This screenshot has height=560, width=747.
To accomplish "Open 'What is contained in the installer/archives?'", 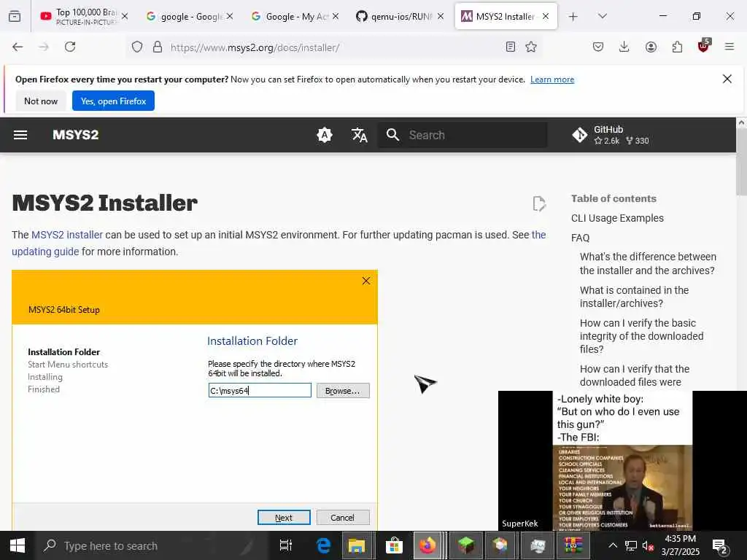I will coord(634,297).
